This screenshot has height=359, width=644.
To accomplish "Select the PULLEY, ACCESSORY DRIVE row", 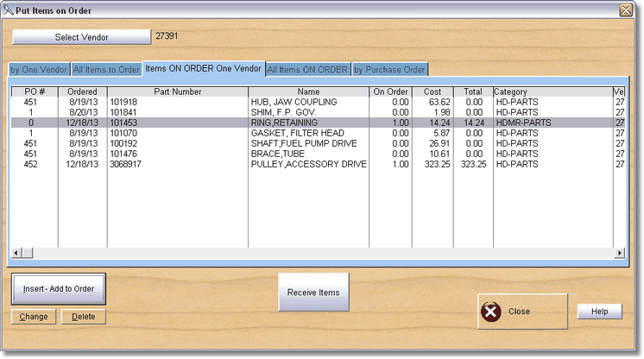I will [308, 164].
